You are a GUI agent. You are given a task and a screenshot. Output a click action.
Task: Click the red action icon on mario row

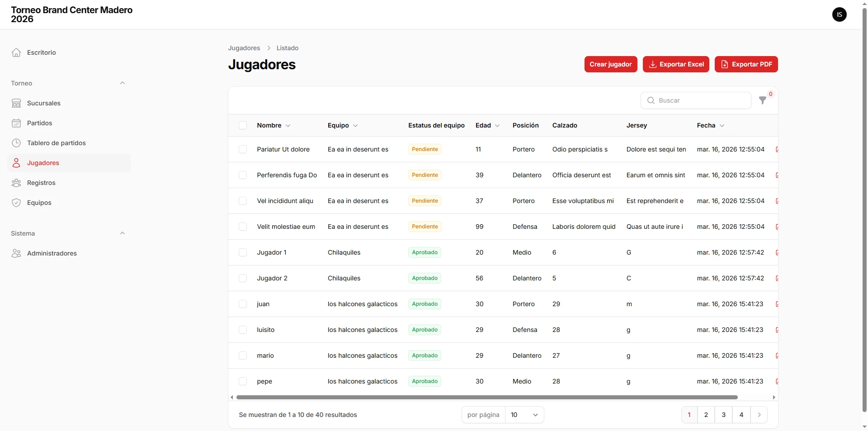pos(777,355)
